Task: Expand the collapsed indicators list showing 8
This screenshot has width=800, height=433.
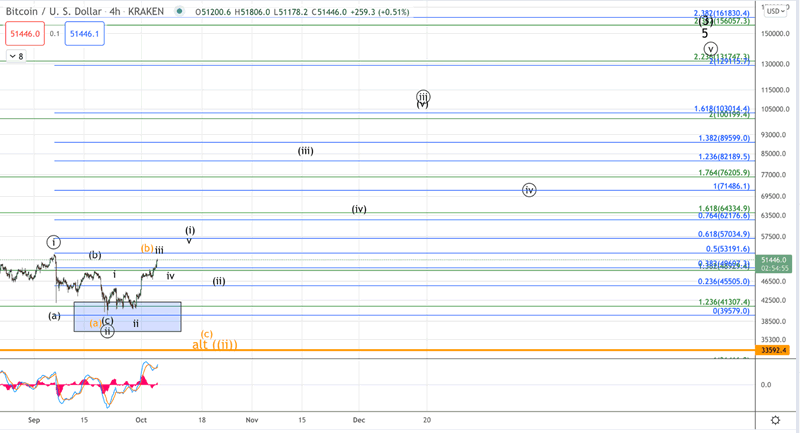Action: click(15, 57)
